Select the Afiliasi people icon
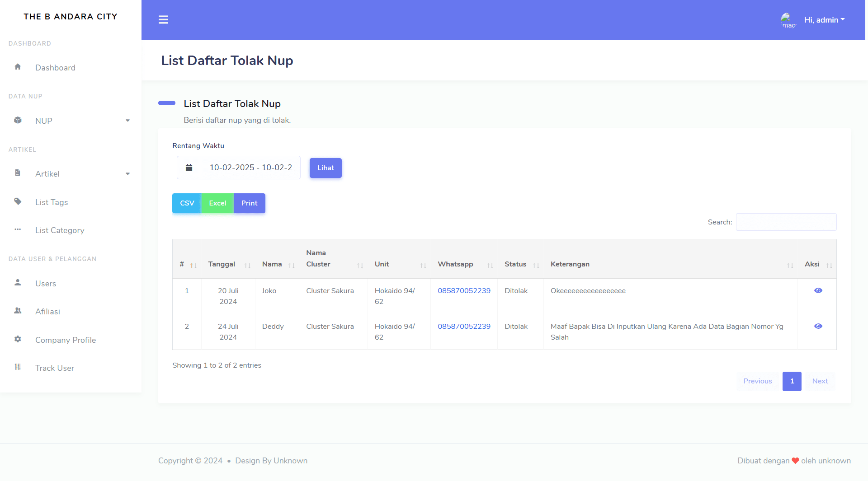Viewport: 868px width, 481px height. [18, 311]
